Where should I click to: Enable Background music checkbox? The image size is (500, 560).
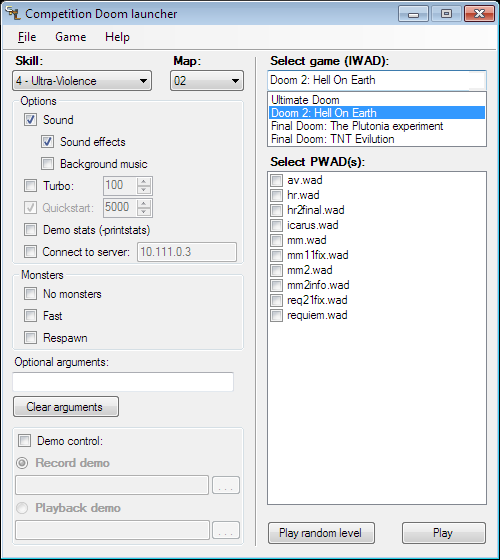click(48, 164)
